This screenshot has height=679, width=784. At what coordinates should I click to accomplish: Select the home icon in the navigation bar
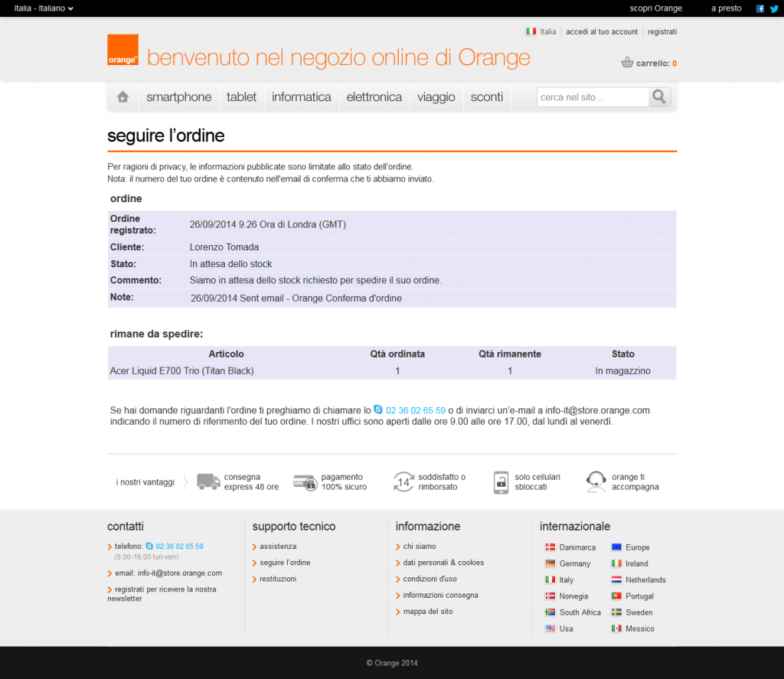pos(122,96)
